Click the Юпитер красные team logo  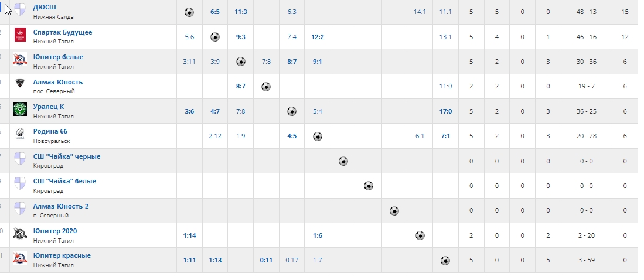[x=20, y=258]
